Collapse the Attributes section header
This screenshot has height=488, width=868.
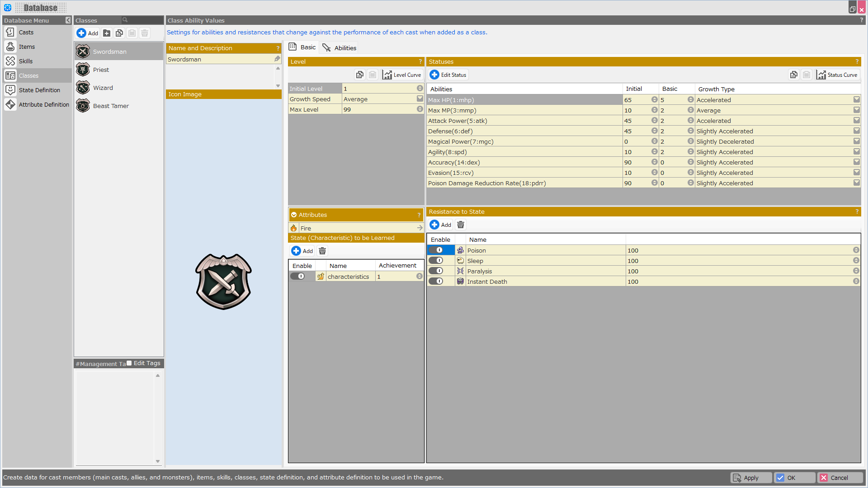coord(294,215)
